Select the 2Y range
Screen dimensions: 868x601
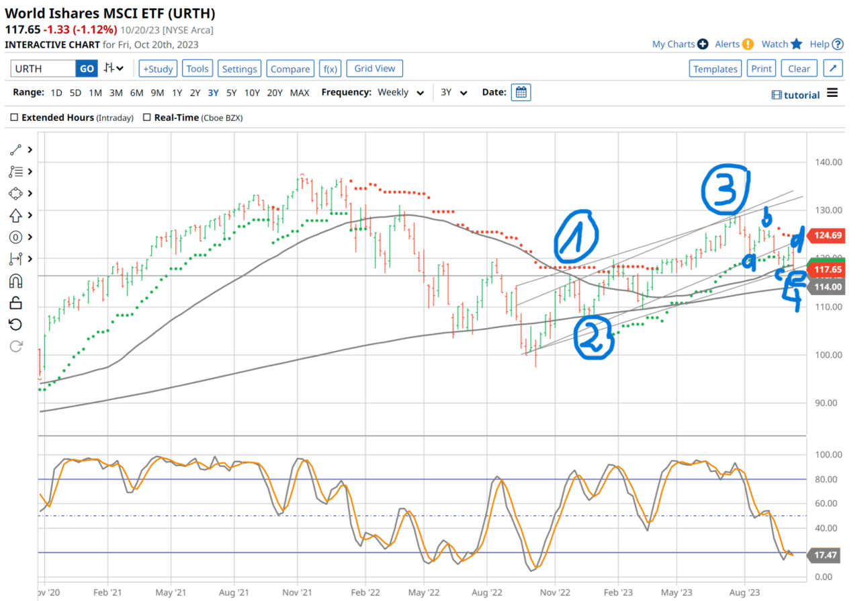coord(195,93)
